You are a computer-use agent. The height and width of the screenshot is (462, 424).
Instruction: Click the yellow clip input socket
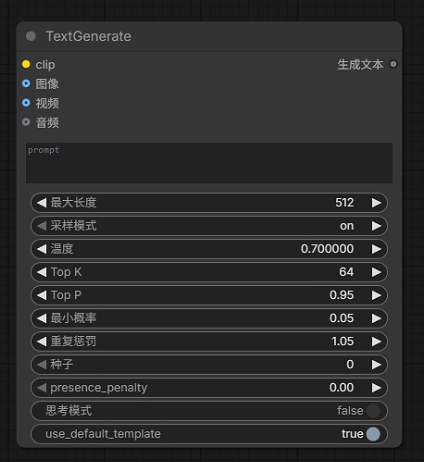coord(26,64)
